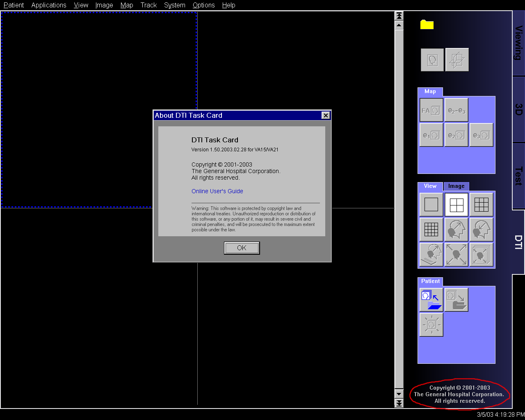The height and width of the screenshot is (420, 525).
Task: Click the 3D intersecting-planes button
Action: (x=457, y=60)
